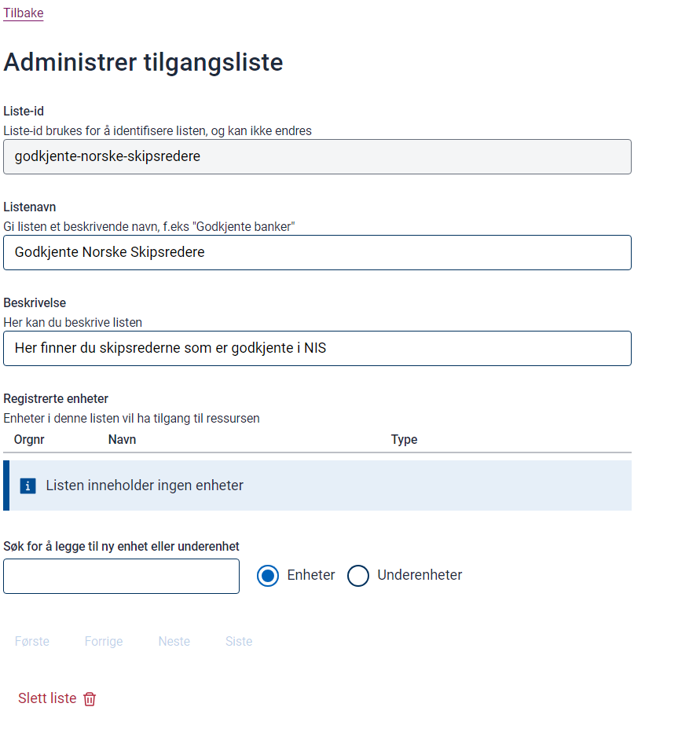Click the trash icon beside Slett liste
The height and width of the screenshot is (740, 700).
tap(90, 698)
